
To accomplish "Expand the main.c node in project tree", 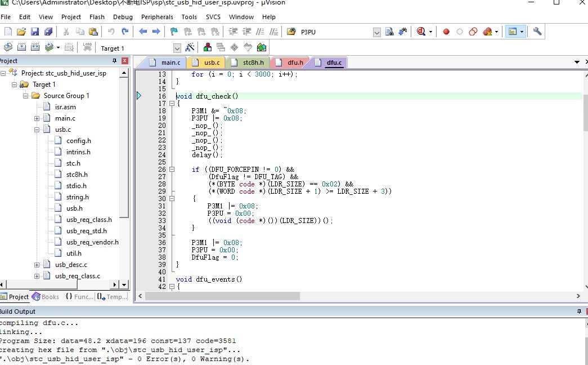I will point(37,118).
